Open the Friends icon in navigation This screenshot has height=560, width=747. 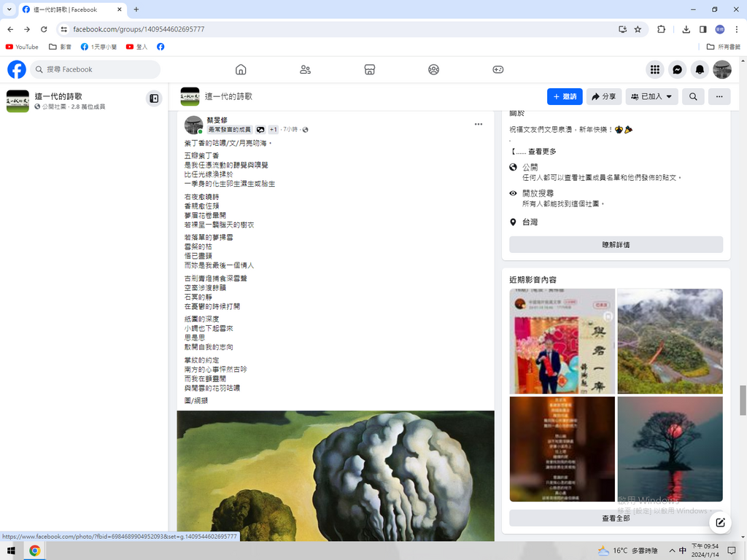(305, 69)
